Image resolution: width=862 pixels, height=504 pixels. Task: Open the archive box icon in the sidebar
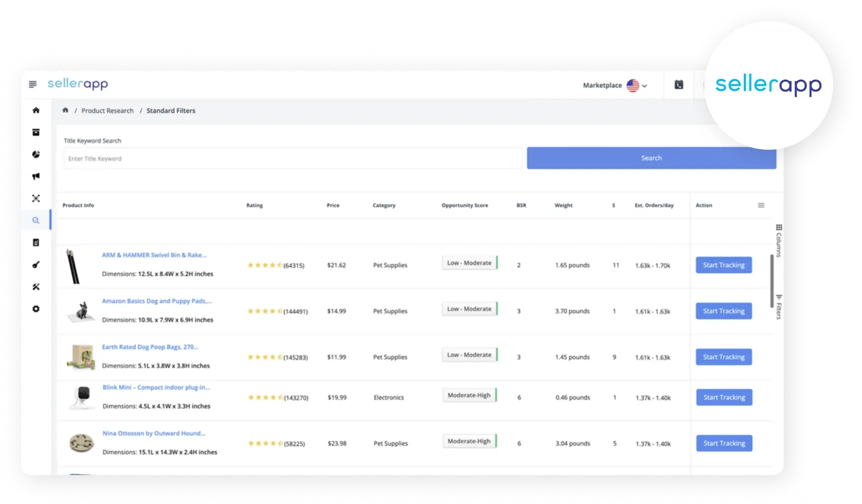(x=36, y=132)
